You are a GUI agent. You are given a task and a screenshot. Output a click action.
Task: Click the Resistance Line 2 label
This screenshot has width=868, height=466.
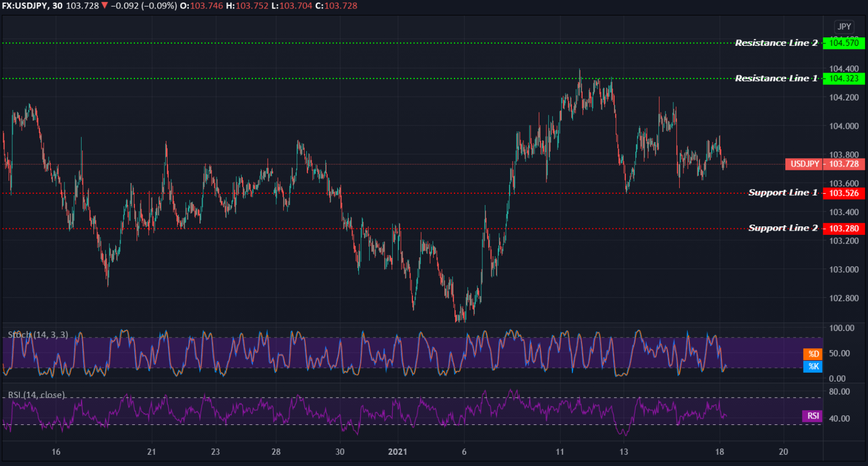[776, 43]
